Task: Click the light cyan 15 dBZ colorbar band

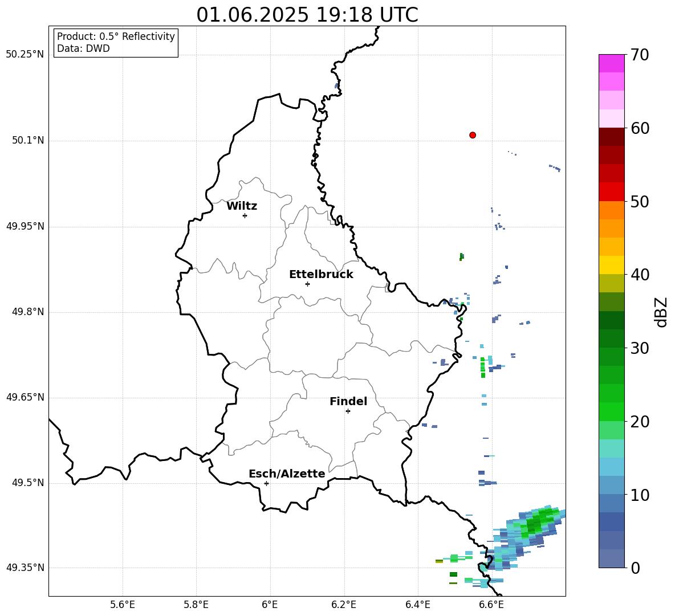Action: point(611,448)
